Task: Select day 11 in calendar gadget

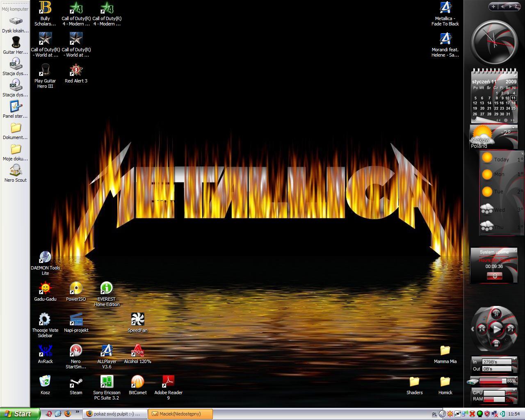Action: (514, 98)
